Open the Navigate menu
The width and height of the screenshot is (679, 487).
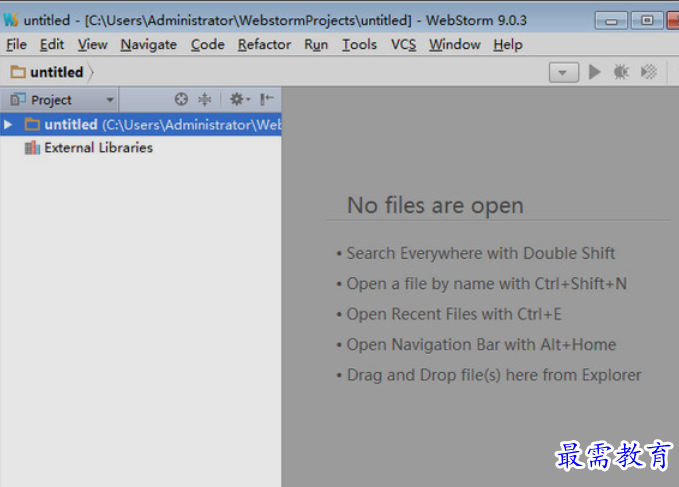(148, 44)
